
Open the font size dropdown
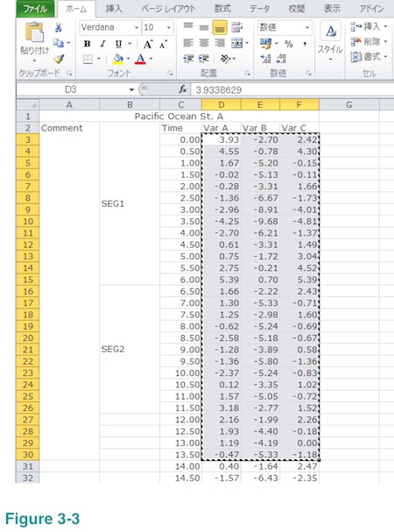point(168,28)
